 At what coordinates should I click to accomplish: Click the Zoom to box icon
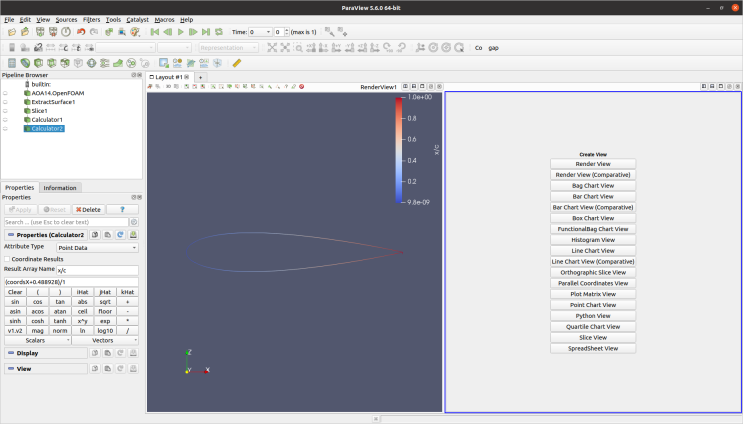pos(299,48)
